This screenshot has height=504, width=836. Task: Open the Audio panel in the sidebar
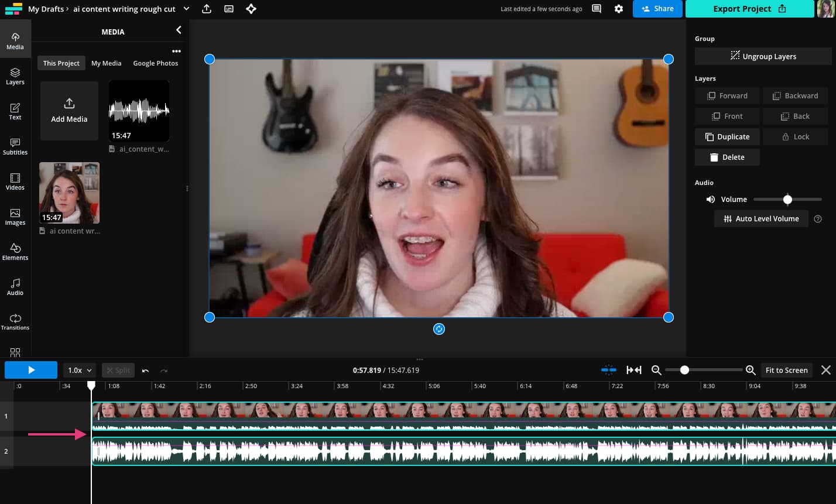(15, 287)
